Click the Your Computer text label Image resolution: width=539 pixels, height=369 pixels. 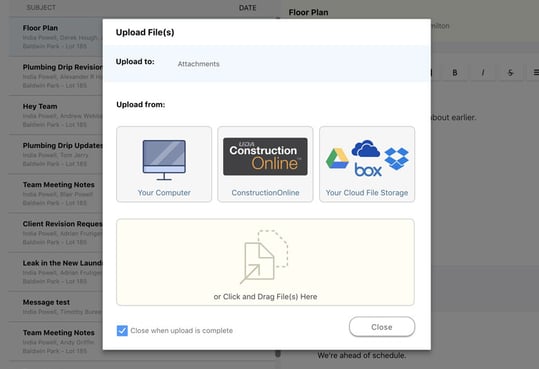[x=164, y=193]
